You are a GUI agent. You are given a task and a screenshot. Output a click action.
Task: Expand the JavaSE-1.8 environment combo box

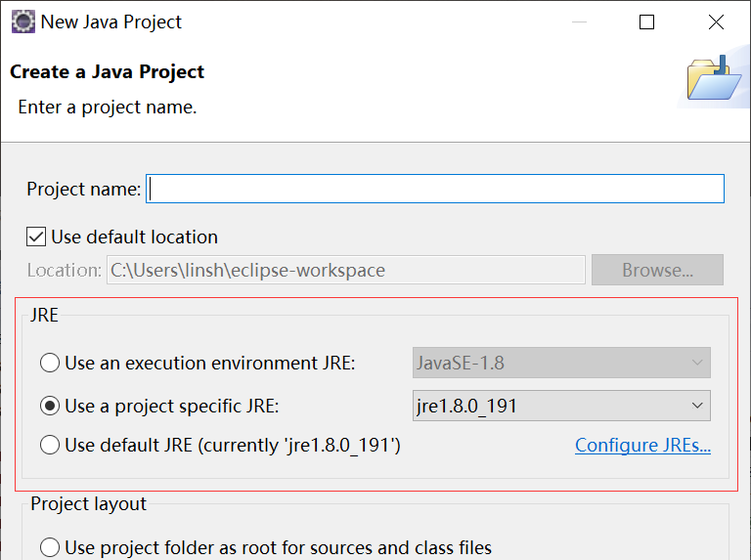coord(561,363)
